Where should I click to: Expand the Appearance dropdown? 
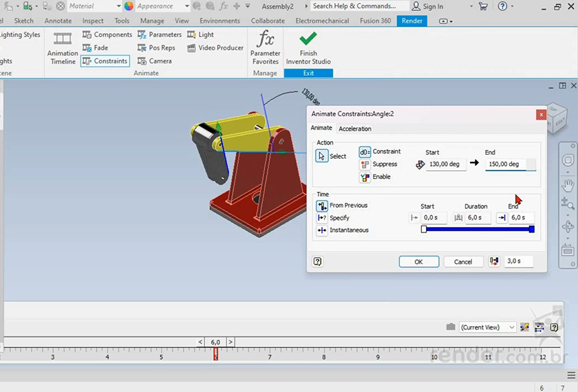point(186,6)
